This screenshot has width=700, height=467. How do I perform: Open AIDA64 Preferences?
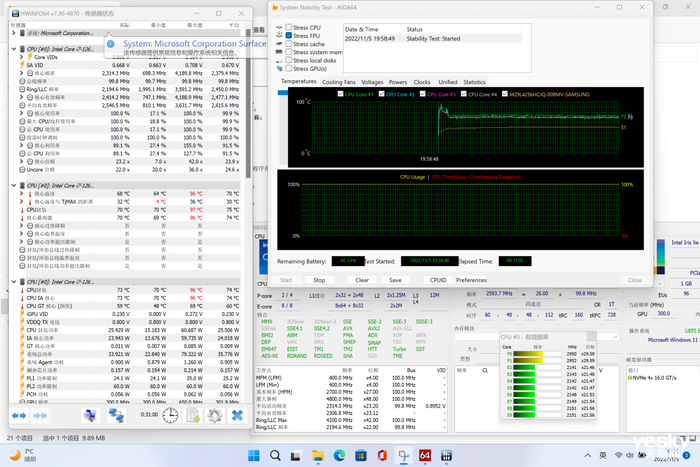[x=471, y=280]
